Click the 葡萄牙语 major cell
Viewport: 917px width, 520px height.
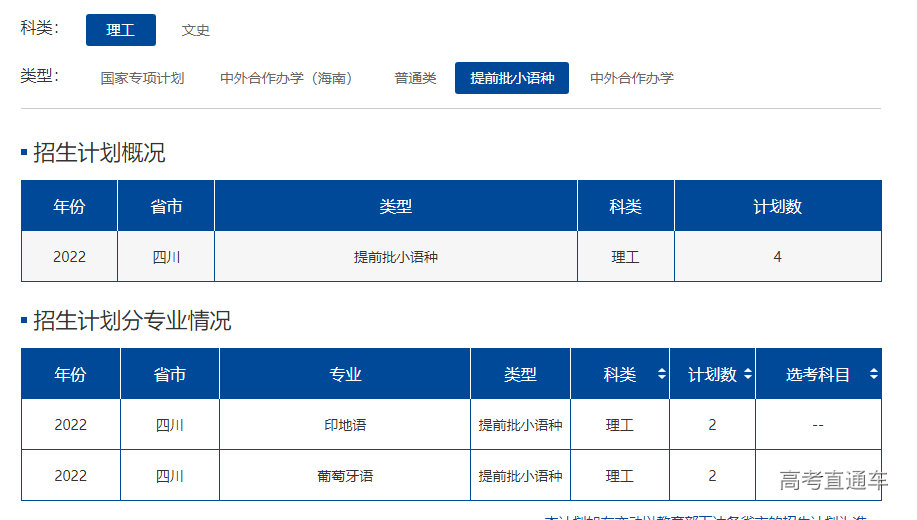[345, 476]
